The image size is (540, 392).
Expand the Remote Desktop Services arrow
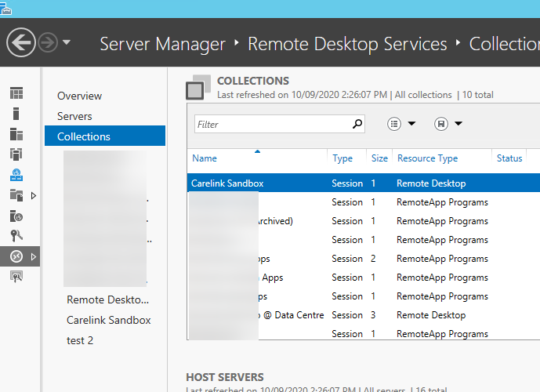pos(34,256)
